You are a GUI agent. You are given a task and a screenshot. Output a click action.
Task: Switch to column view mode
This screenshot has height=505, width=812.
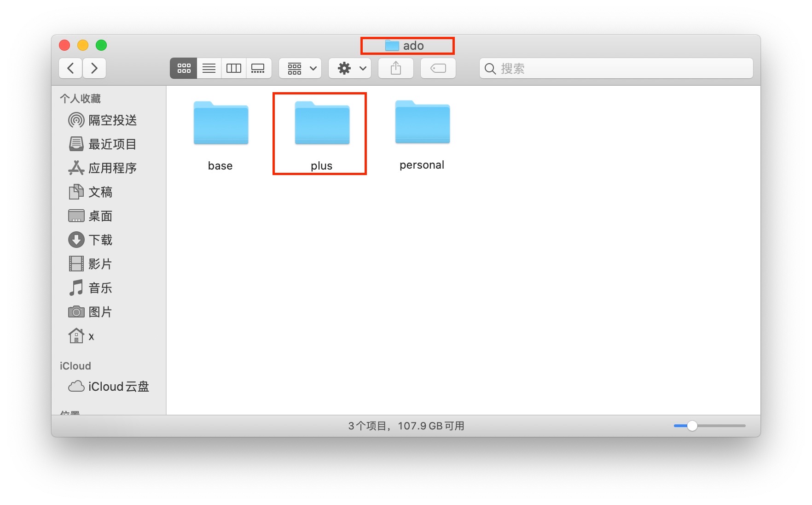234,68
